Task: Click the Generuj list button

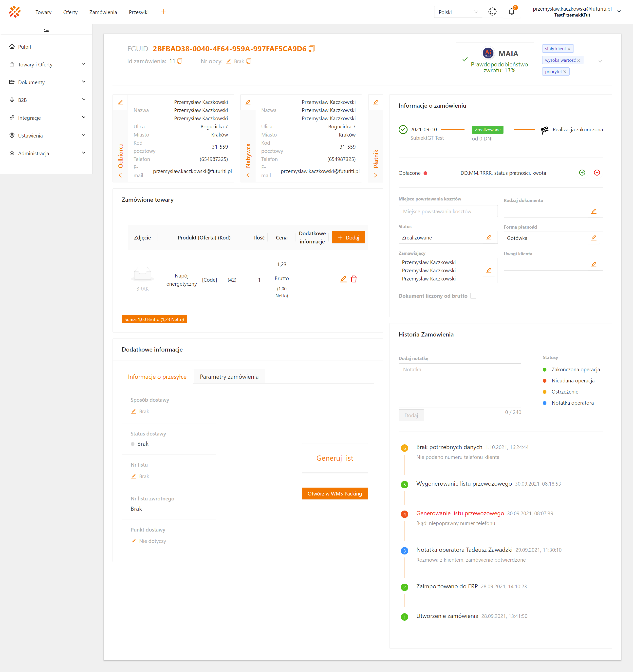Action: coord(335,458)
